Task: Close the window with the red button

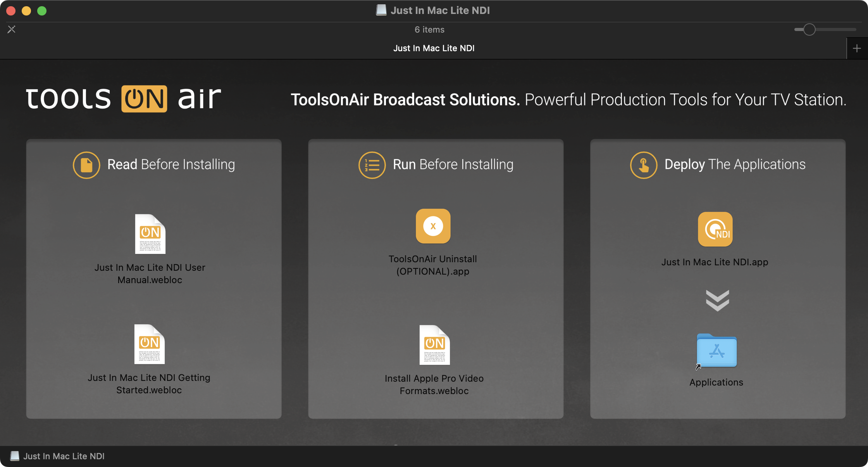Action: pos(11,10)
